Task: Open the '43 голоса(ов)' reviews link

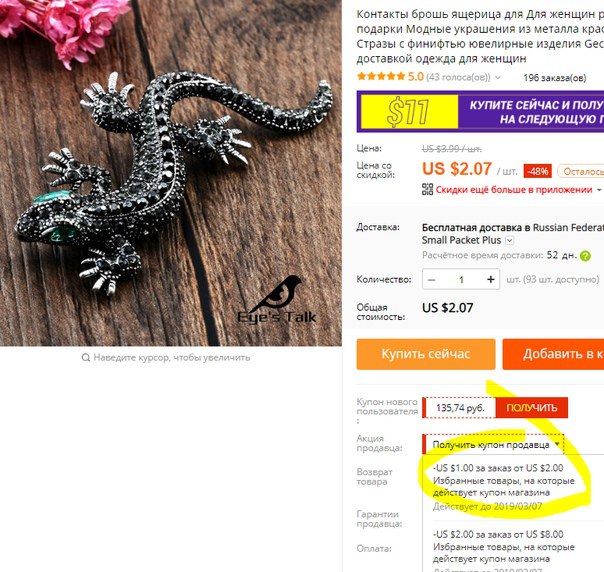Action: click(x=458, y=77)
